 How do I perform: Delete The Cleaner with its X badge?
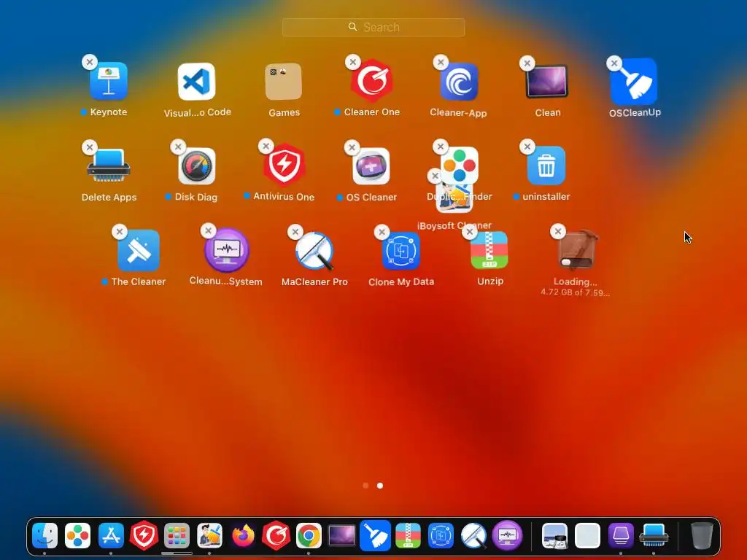coord(120,232)
